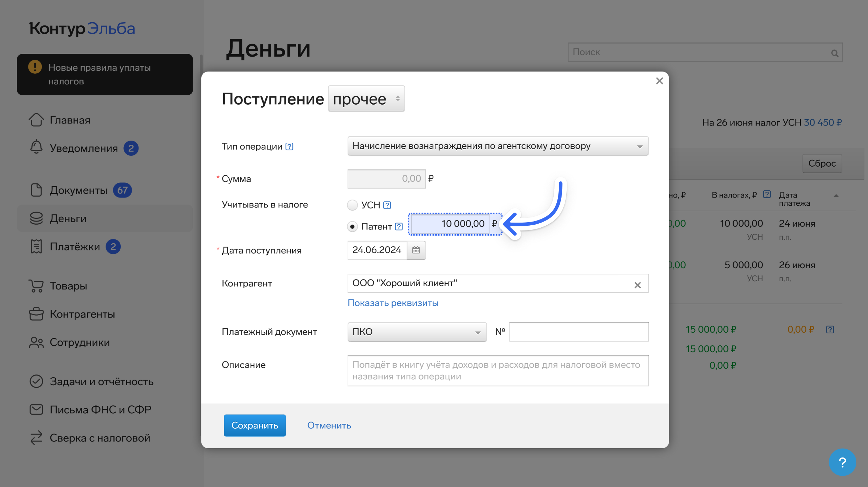Click the Товары cart icon

tap(36, 286)
